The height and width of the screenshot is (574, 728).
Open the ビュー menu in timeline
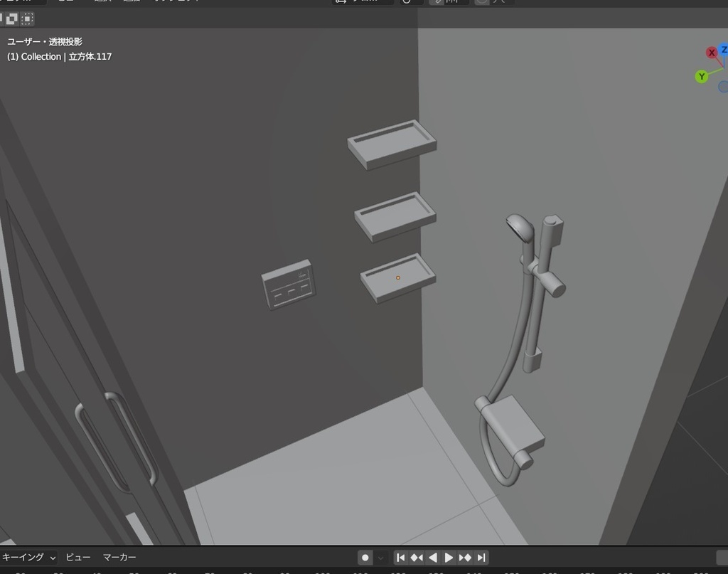click(78, 557)
